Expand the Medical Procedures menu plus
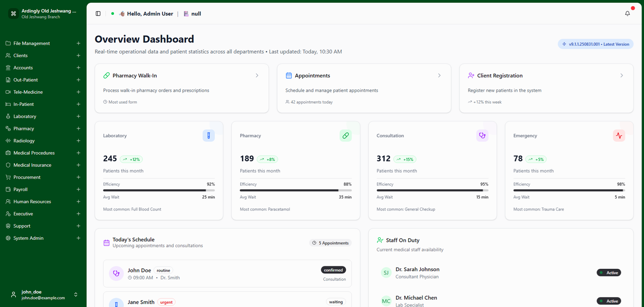644x307 pixels. click(x=78, y=153)
